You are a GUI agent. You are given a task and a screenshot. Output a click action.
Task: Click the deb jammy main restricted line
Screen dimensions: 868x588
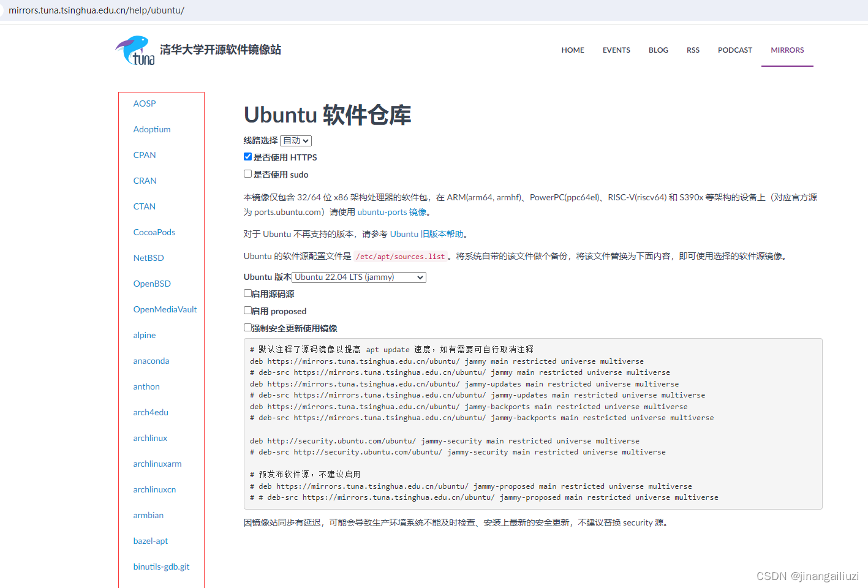[447, 361]
